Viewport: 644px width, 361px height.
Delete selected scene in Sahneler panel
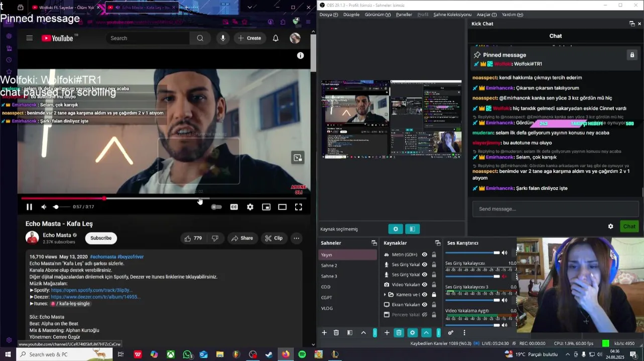[x=336, y=332]
